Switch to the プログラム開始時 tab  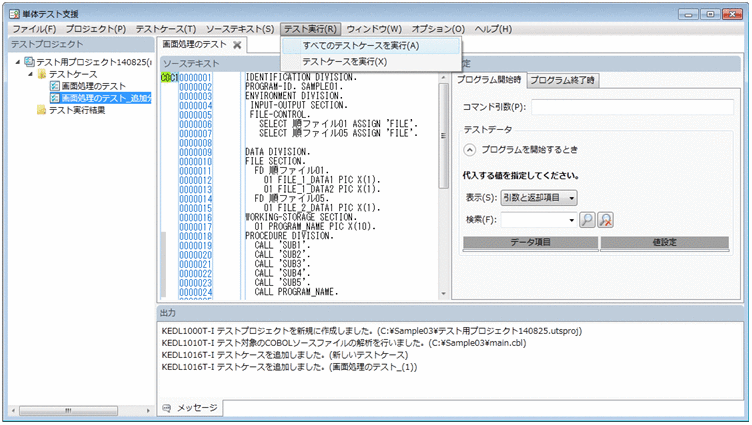[489, 80]
